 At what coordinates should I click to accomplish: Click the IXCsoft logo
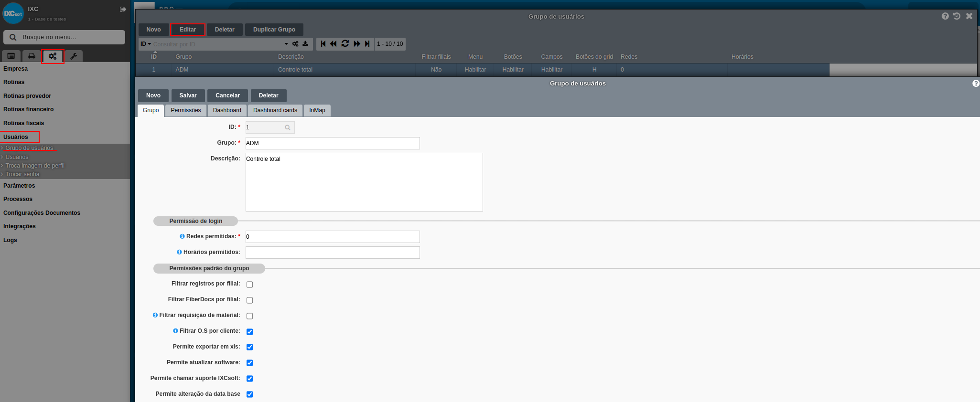[13, 13]
